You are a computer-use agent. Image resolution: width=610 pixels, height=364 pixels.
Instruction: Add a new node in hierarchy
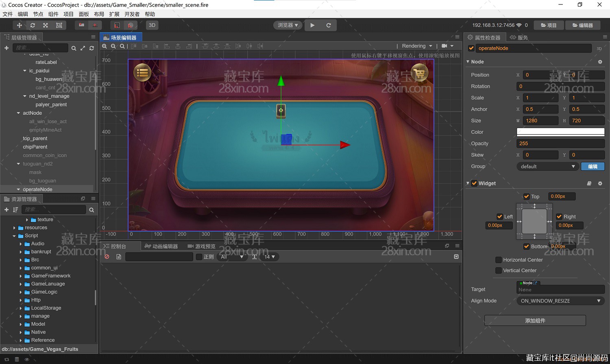pos(7,48)
